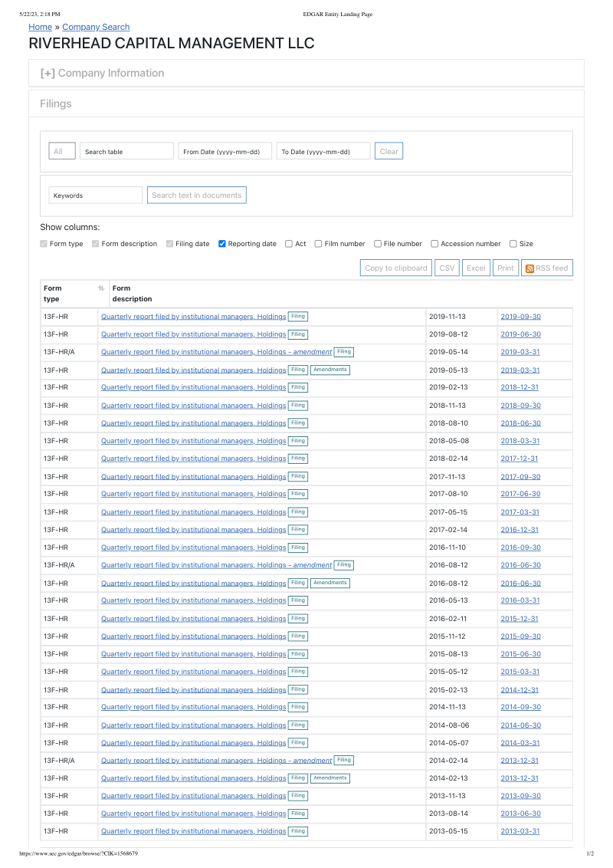Select the Riverhead Capital Management LLC heading
Image resolution: width=613 pixels, height=868 pixels.
[x=172, y=43]
